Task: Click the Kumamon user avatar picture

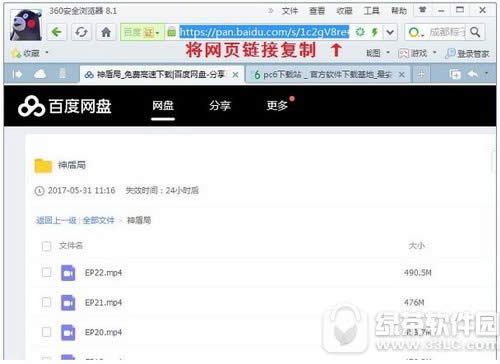Action: click(26, 25)
